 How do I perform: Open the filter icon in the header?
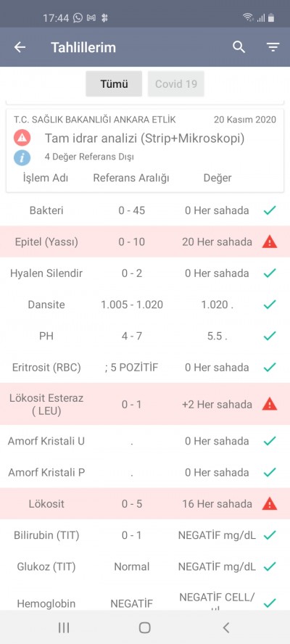pos(273,47)
